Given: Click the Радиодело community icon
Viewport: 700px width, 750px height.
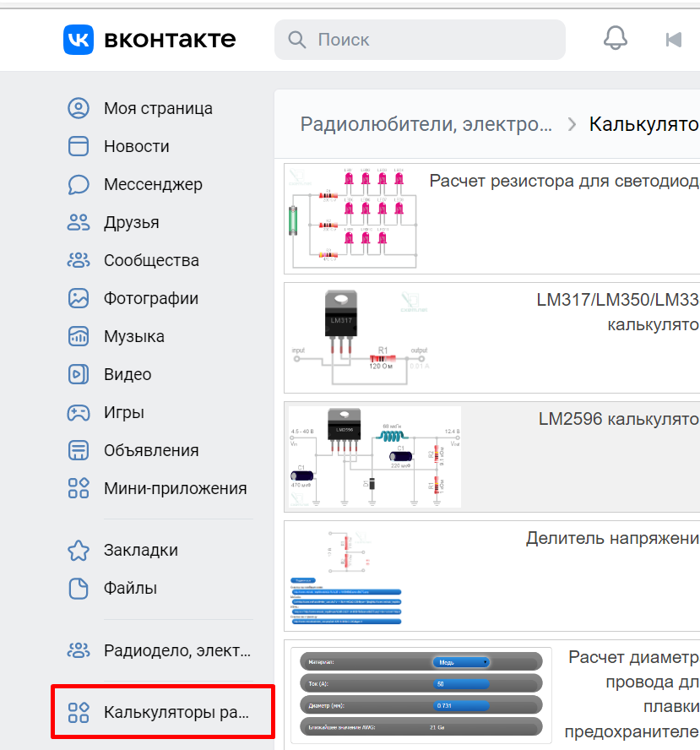Looking at the screenshot, I should [x=79, y=650].
